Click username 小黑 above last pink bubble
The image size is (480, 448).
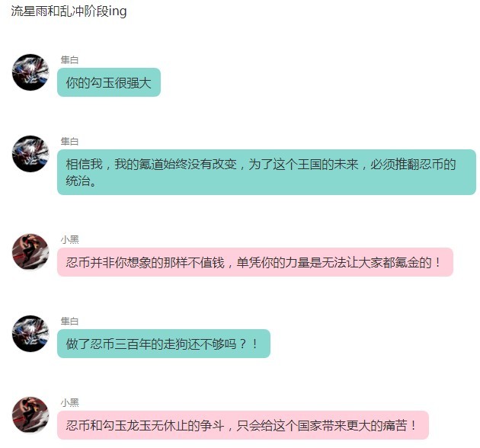pyautogui.click(x=69, y=403)
